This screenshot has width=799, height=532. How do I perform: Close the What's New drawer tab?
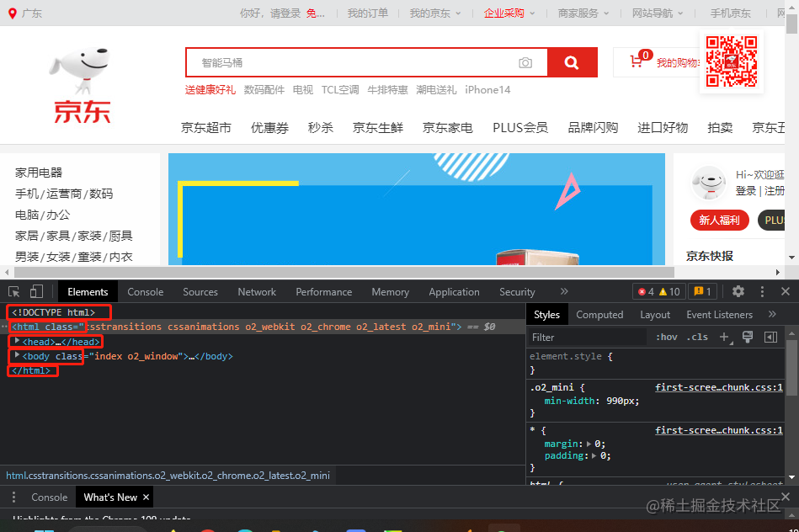(146, 497)
